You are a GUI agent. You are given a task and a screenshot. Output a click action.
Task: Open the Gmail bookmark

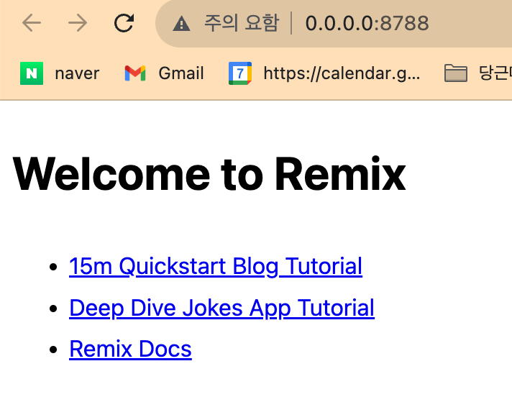click(x=164, y=73)
